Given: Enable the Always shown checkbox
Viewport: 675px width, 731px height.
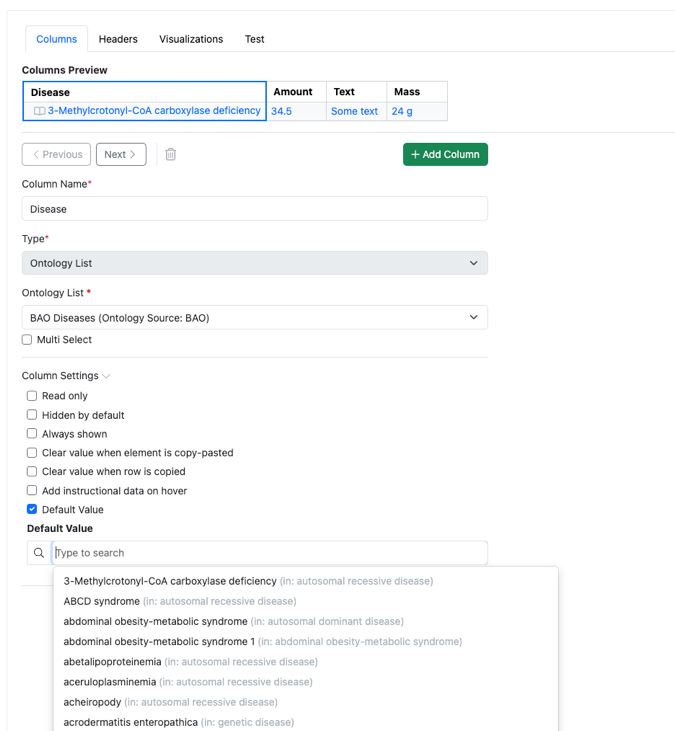Looking at the screenshot, I should coord(32,434).
